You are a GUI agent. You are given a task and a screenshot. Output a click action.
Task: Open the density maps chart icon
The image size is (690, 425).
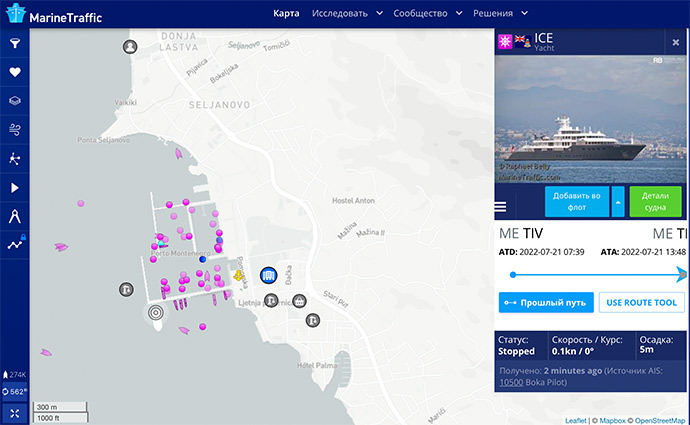14,244
